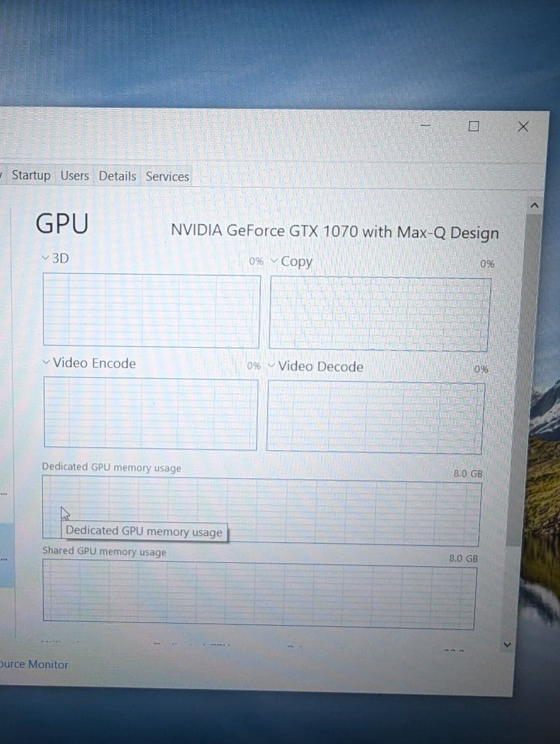Viewport: 560px width, 744px height.
Task: Open the Video Encode engine dropdown
Action: click(47, 362)
